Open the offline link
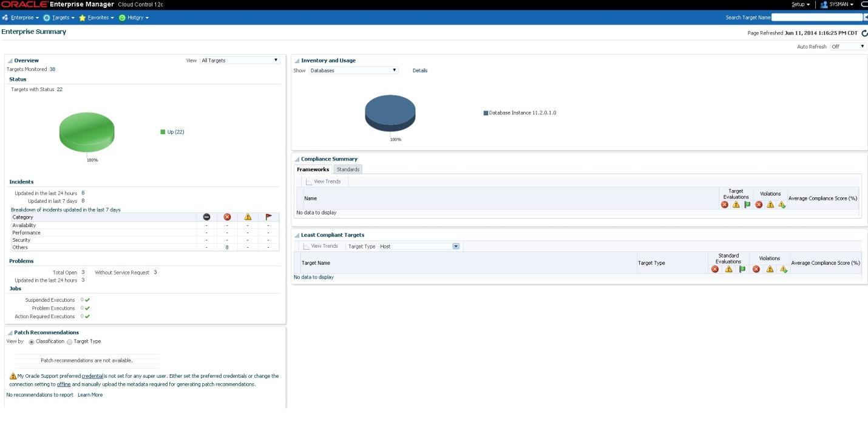 [x=64, y=384]
